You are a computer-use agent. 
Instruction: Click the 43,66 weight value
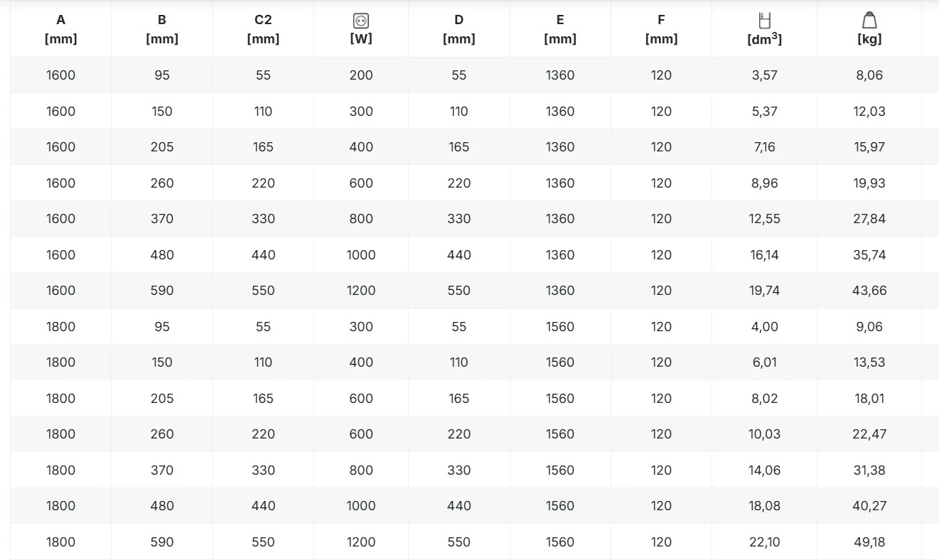coord(869,291)
